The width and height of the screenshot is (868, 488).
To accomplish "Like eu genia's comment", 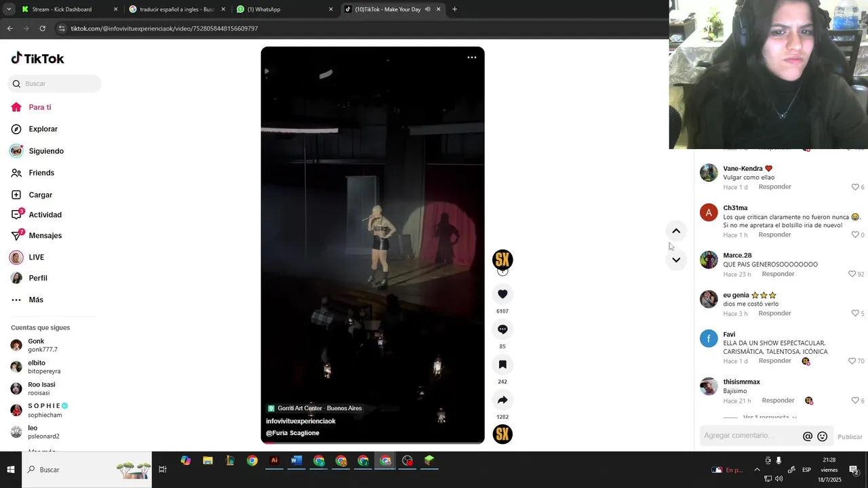I will [x=855, y=313].
